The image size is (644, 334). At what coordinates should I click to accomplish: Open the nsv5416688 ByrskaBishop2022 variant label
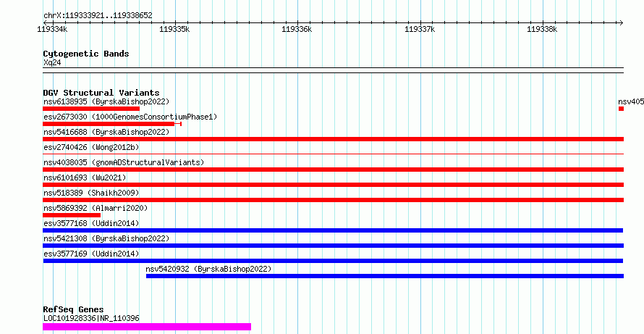(x=106, y=132)
